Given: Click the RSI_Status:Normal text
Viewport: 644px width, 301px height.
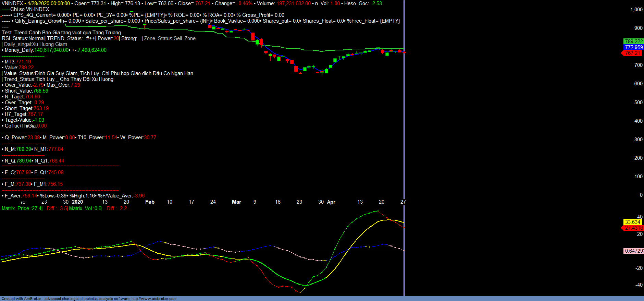Looking at the screenshot, I should coord(23,38).
